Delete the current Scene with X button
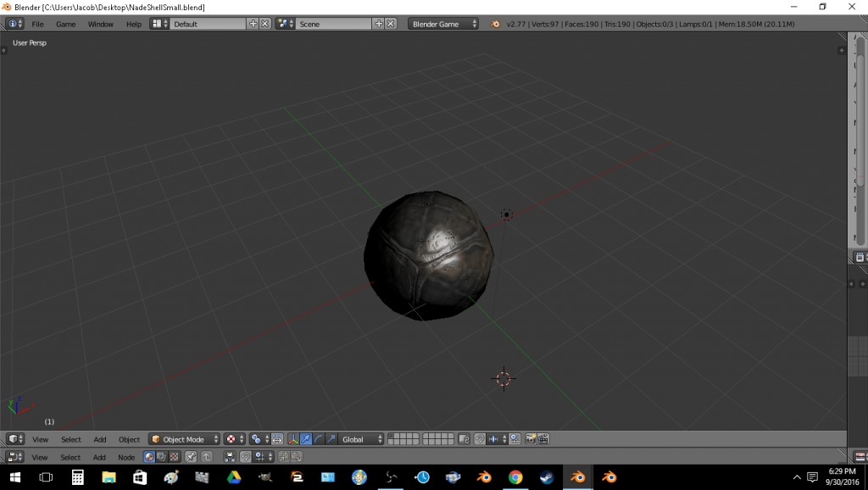Viewport: 868px width, 490px height. click(x=391, y=24)
